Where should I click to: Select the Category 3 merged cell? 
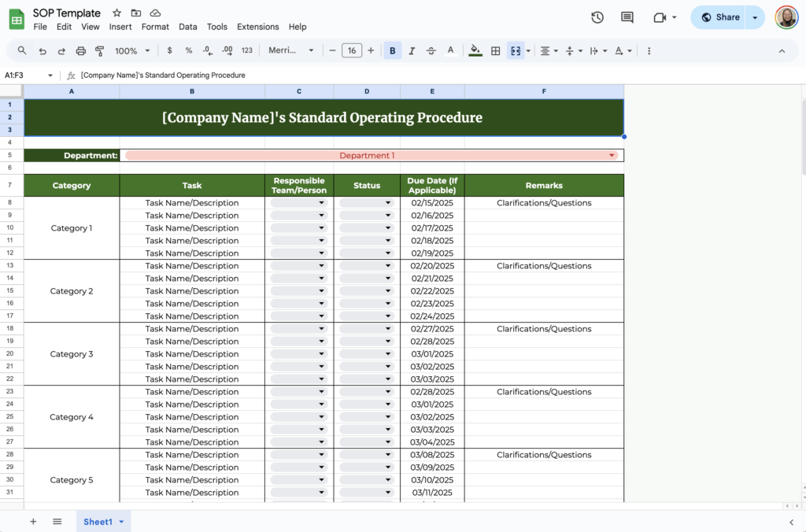(x=72, y=353)
